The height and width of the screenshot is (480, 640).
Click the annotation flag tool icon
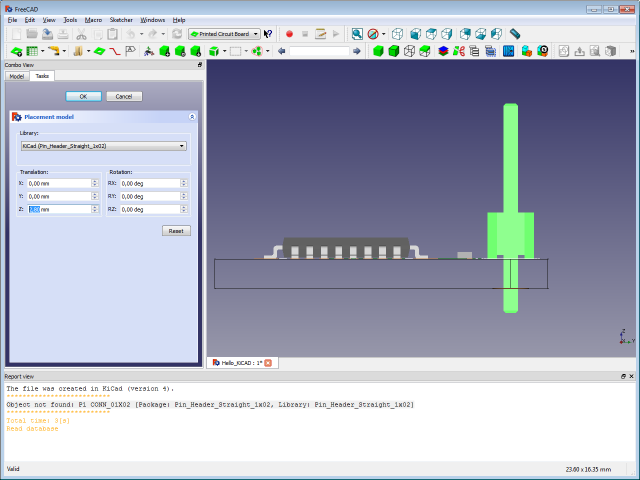130,51
